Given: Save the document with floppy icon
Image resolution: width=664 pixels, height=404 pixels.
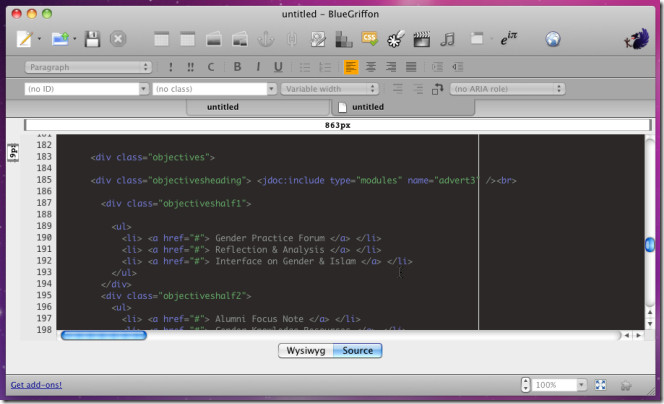Looking at the screenshot, I should point(92,39).
